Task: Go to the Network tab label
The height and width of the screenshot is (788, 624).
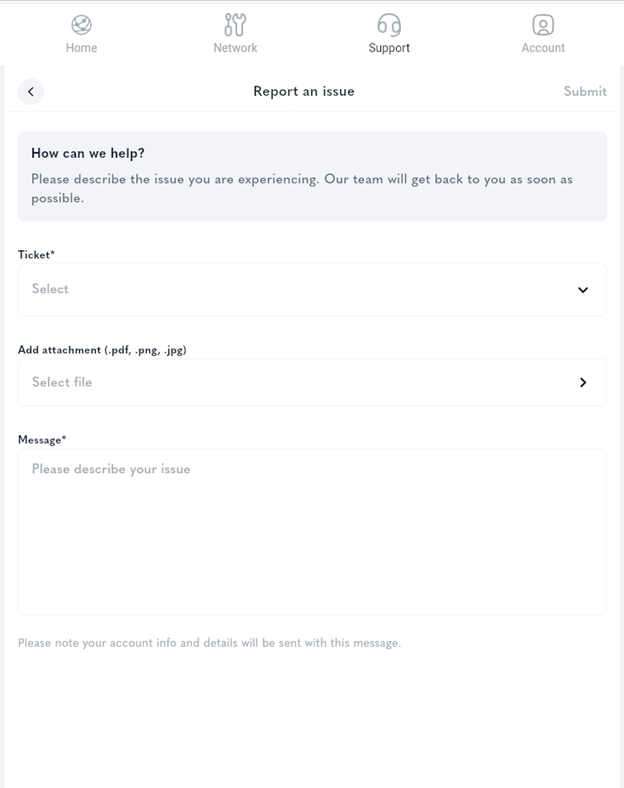Action: (x=235, y=48)
